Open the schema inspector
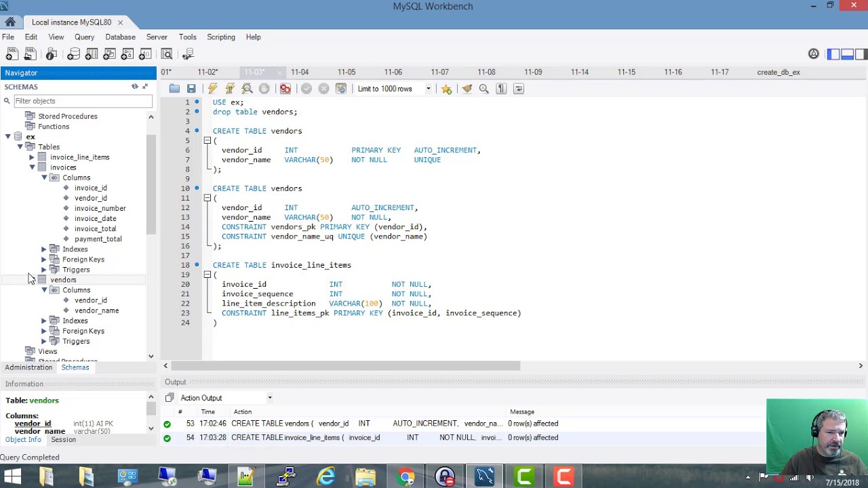The height and width of the screenshot is (488, 868). (52, 54)
